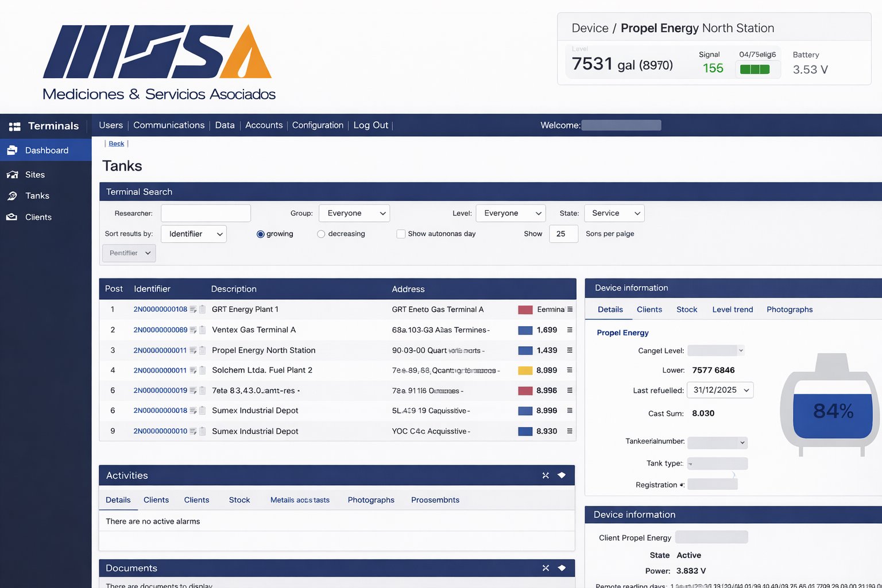The width and height of the screenshot is (882, 588).
Task: Open the row menu for Propel Energy North Station
Action: (x=569, y=350)
